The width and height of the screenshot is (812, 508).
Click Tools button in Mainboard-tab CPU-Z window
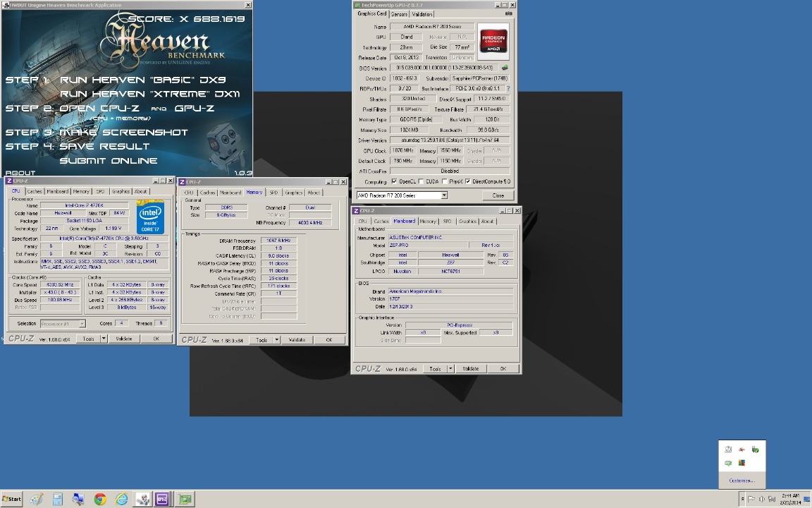pyautogui.click(x=435, y=368)
